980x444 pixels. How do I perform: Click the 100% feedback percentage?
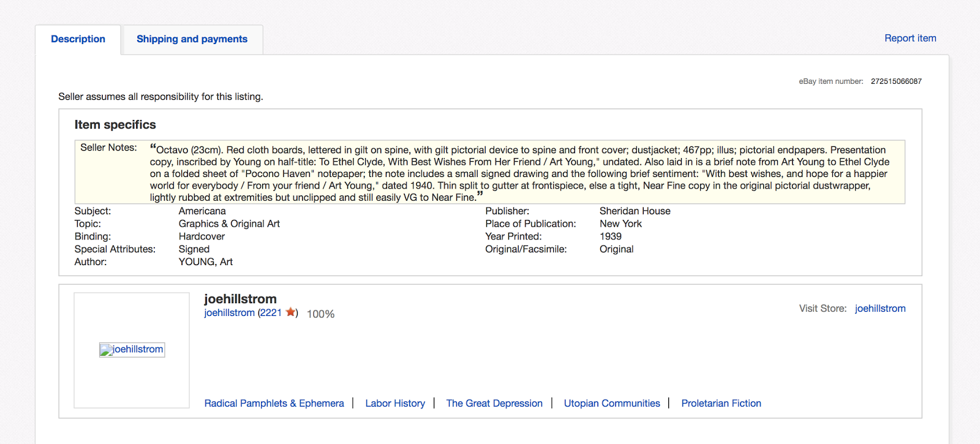(320, 314)
